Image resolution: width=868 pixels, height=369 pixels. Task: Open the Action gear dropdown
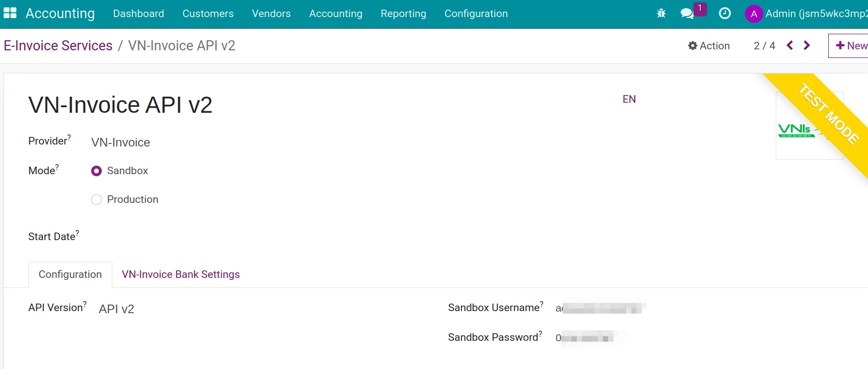709,46
